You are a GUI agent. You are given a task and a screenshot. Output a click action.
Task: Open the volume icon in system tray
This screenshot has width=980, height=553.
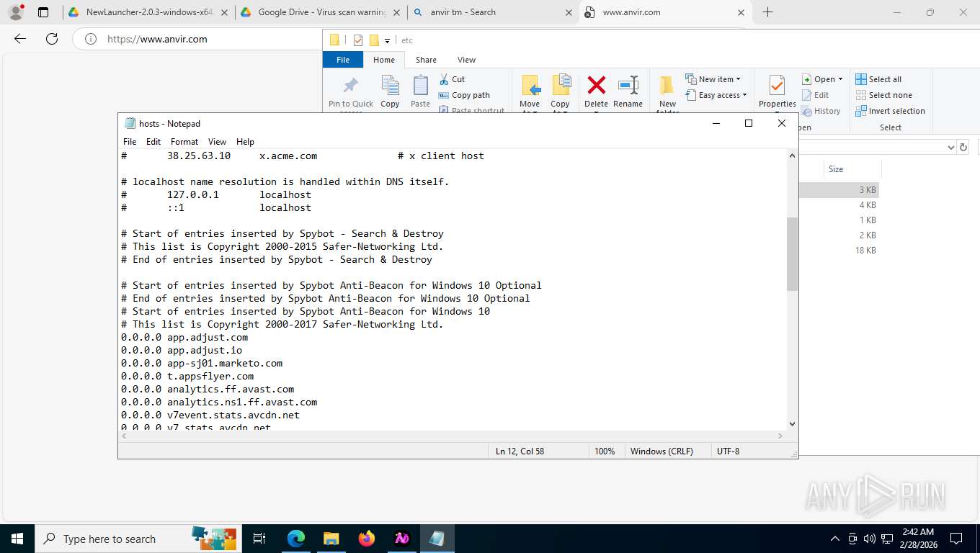pos(870,539)
